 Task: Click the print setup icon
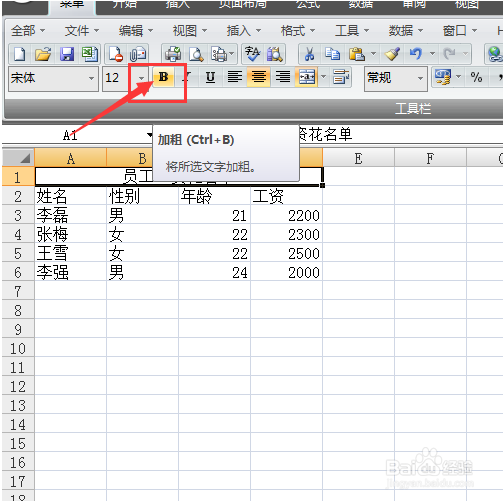click(x=219, y=54)
